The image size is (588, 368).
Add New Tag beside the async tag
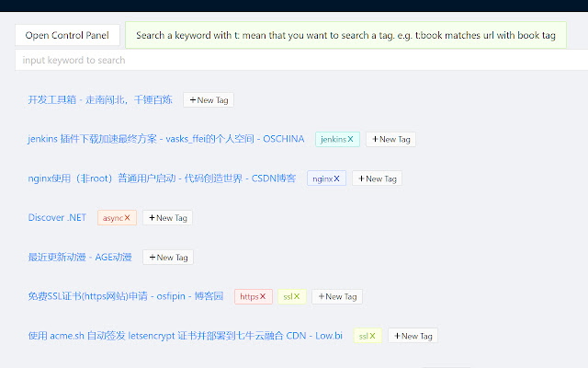pyautogui.click(x=168, y=218)
